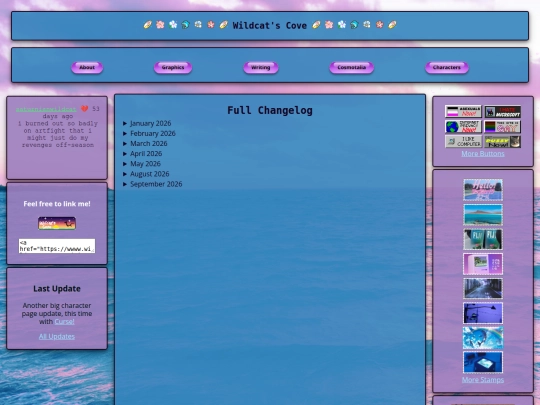Viewport: 540px width, 405px height.
Task: Go to the Graphics page
Action: click(x=173, y=68)
